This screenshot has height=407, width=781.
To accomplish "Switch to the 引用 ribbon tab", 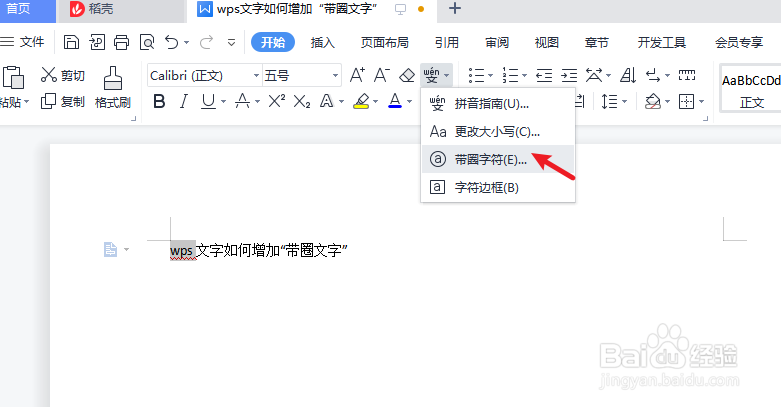I will click(x=447, y=42).
